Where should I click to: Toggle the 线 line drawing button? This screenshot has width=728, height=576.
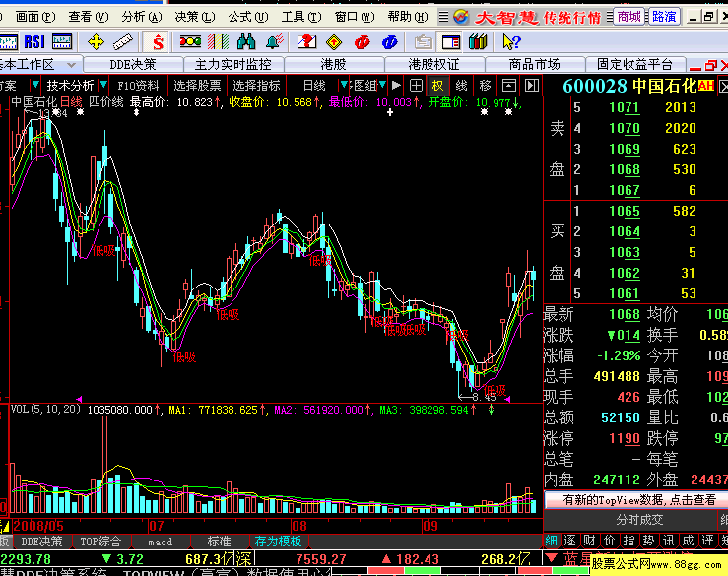pos(461,86)
